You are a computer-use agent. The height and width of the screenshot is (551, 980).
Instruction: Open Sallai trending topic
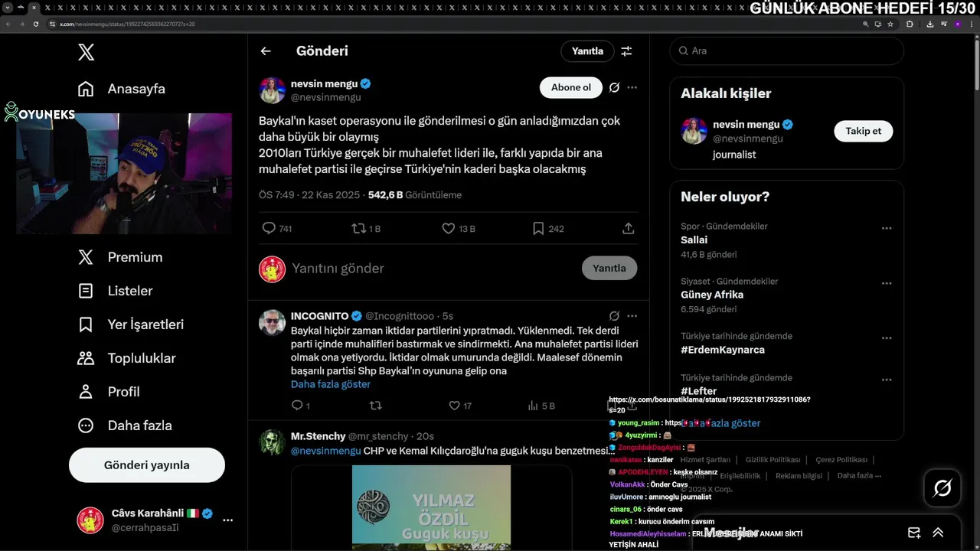click(x=694, y=240)
